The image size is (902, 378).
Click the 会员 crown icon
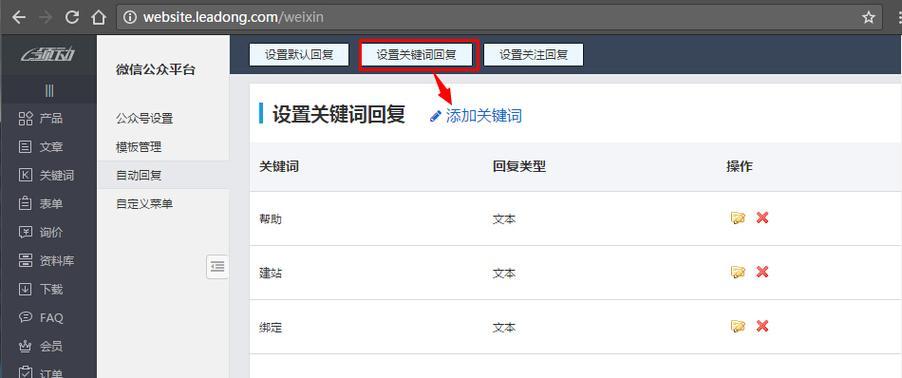(25, 346)
